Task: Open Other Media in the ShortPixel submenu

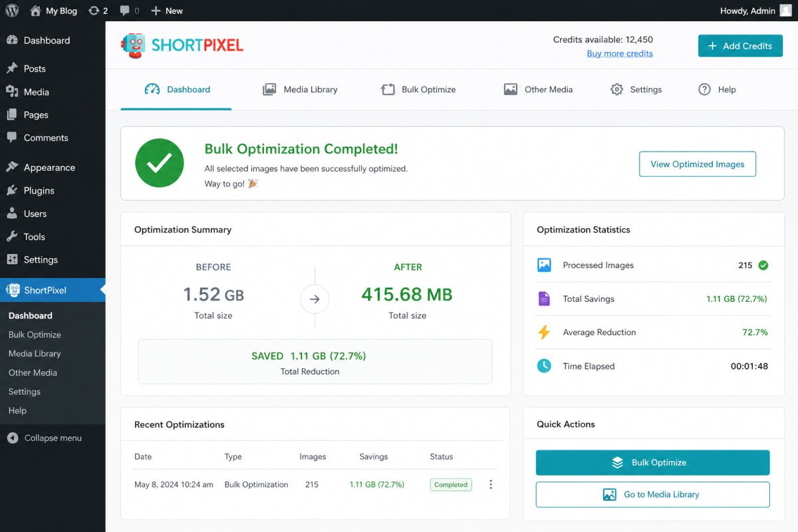Action: coord(33,372)
